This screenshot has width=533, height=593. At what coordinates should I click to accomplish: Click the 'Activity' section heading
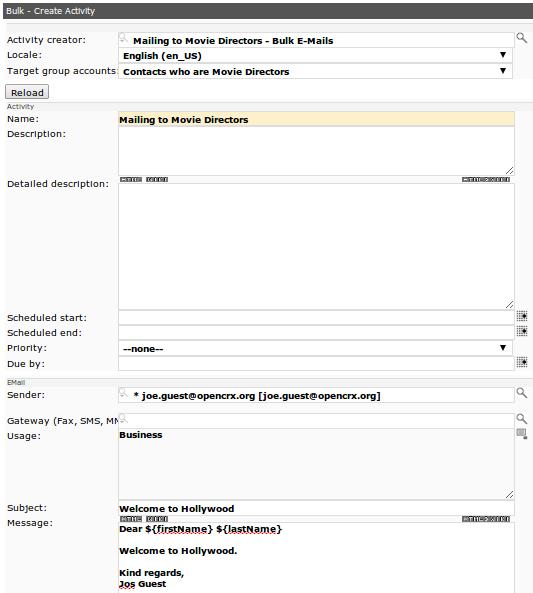pyautogui.click(x=20, y=107)
